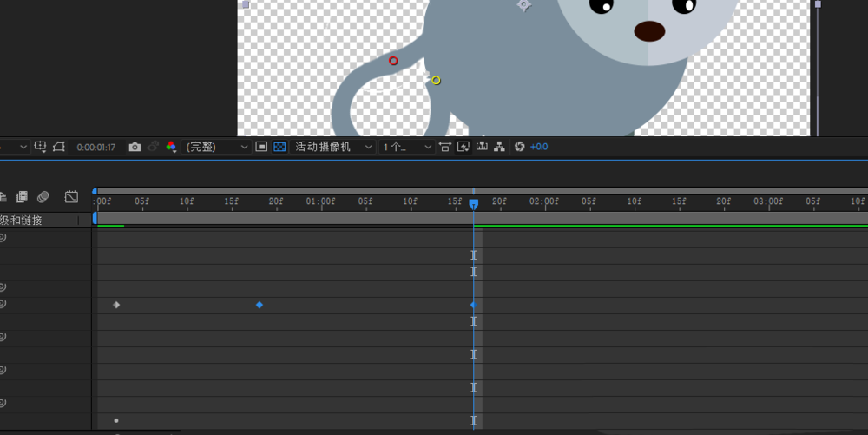Select the yellow puppet pin near the body
Image resolution: width=868 pixels, height=435 pixels.
click(x=436, y=80)
